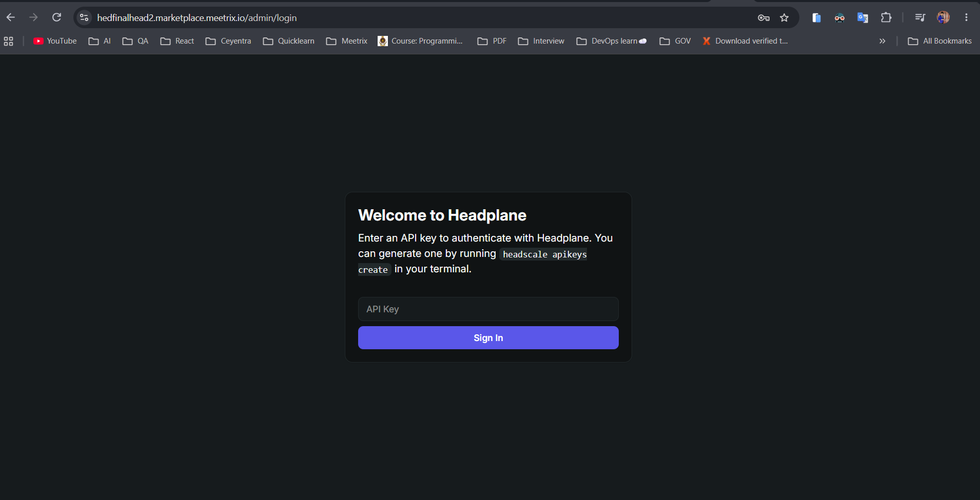Open the glasses-face extension icon

839,18
